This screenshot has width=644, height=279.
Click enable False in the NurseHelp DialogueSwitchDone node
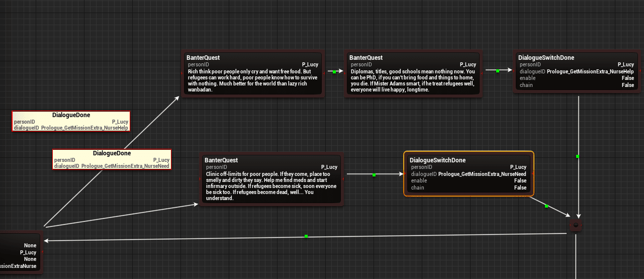tap(577, 78)
